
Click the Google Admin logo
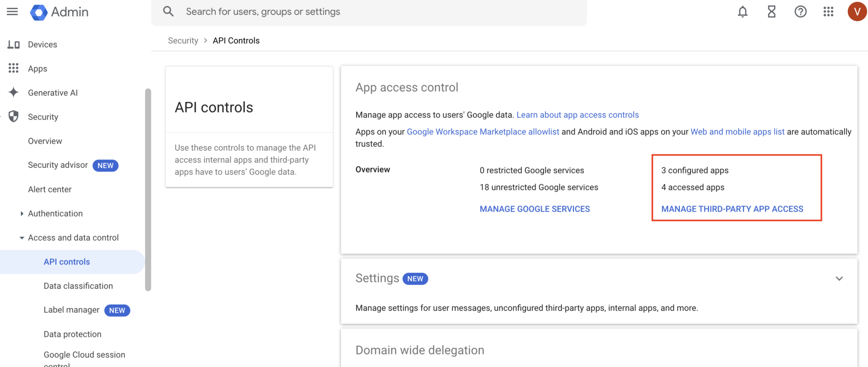click(x=39, y=12)
